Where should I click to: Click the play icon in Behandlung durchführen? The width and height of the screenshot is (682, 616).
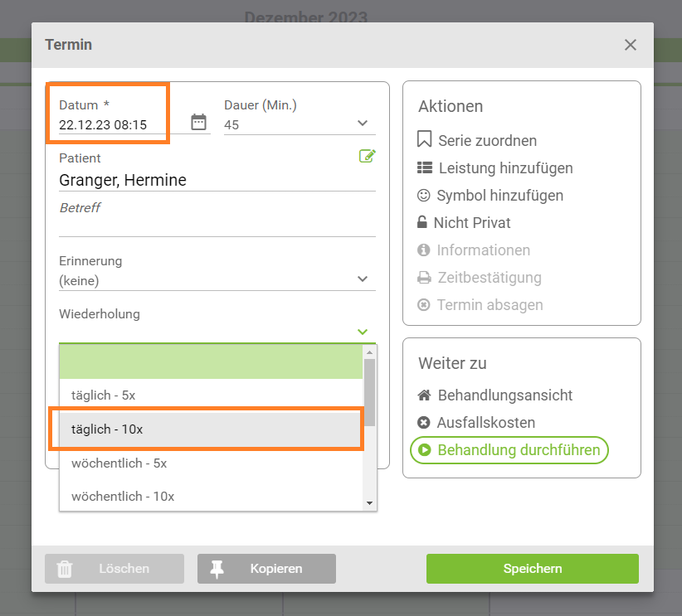coord(425,450)
